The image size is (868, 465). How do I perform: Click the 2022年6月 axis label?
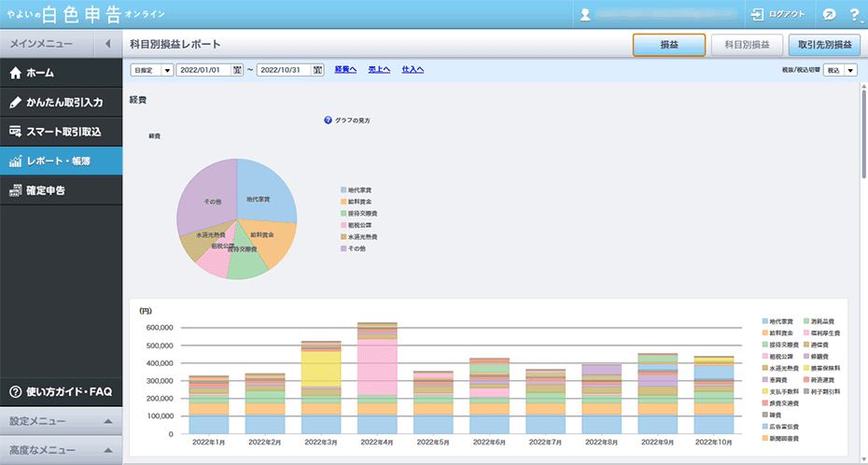click(489, 443)
